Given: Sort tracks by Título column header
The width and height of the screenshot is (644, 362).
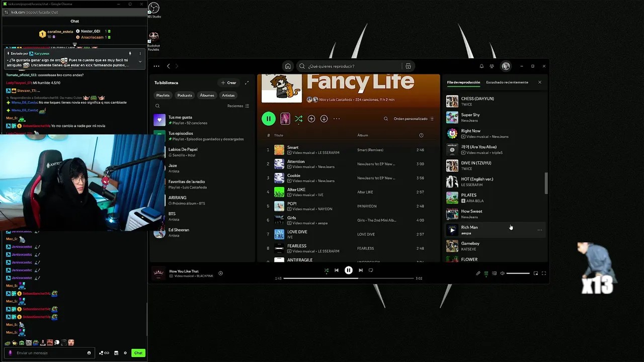Looking at the screenshot, I should 278,135.
